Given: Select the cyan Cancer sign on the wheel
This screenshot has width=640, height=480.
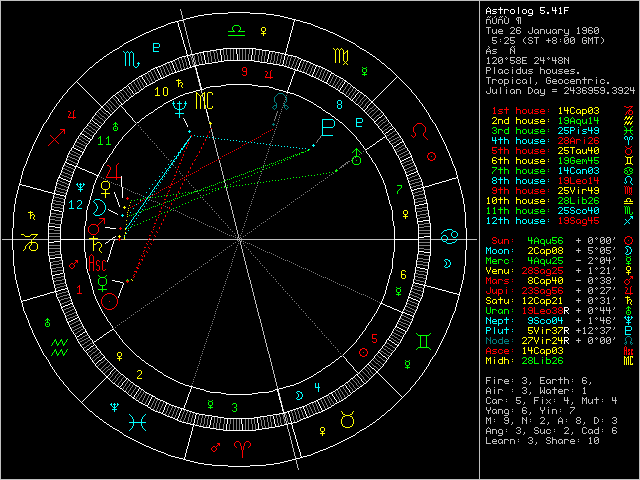Looking at the screenshot, I should click(449, 237).
